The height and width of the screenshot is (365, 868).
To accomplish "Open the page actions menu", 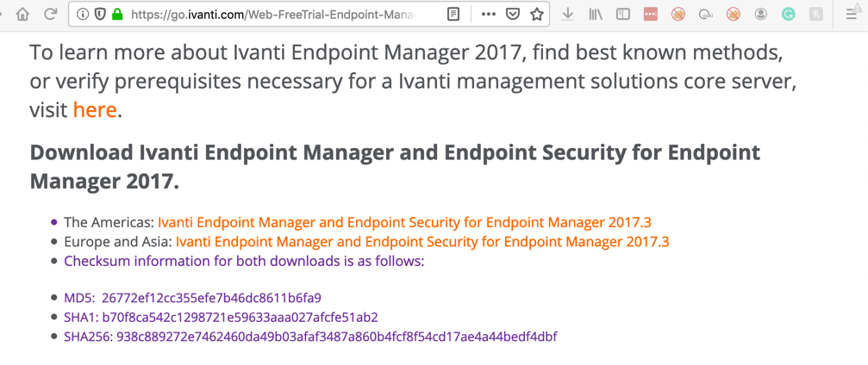I will (488, 14).
